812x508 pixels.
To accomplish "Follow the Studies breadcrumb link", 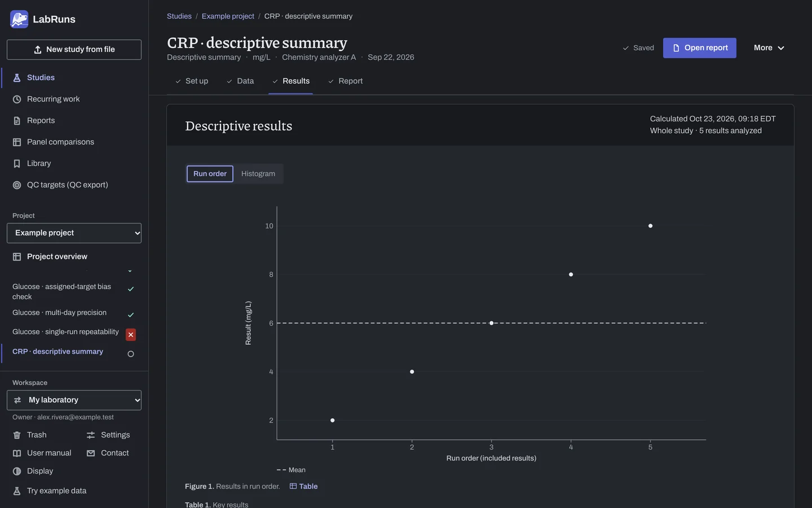I will coord(179,16).
